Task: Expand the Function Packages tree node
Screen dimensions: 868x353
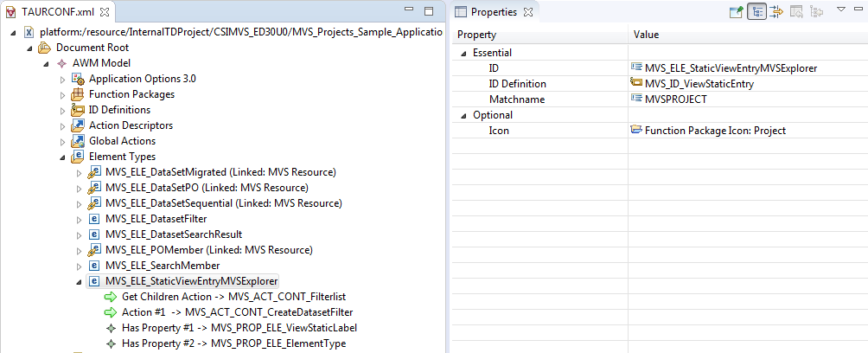Action: click(62, 94)
